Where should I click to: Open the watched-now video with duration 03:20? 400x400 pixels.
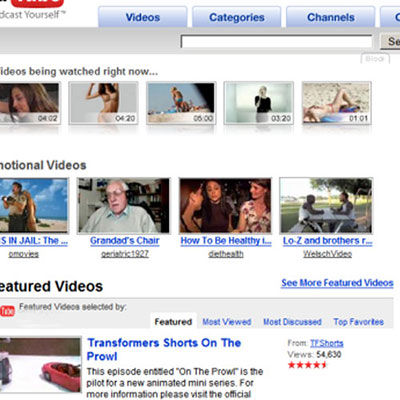[x=259, y=103]
